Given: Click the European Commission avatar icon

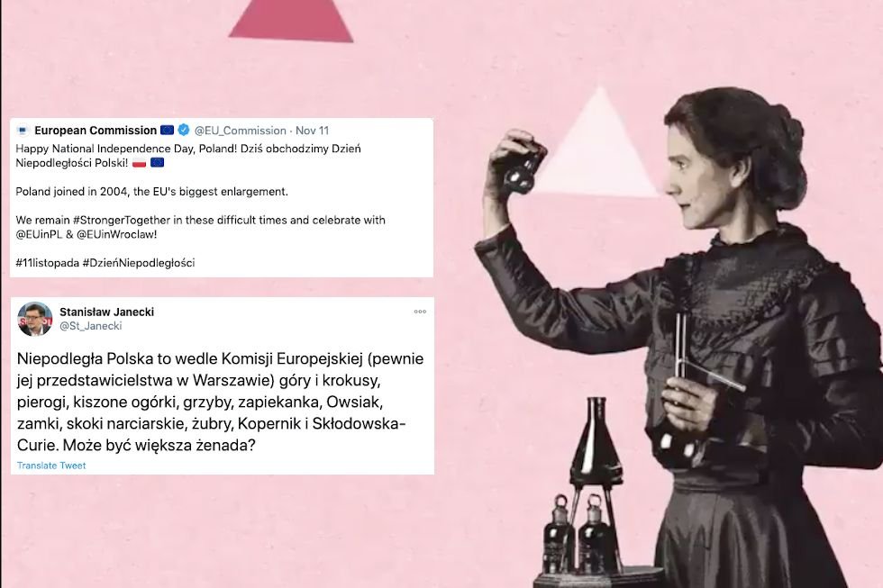Looking at the screenshot, I should coord(23,131).
